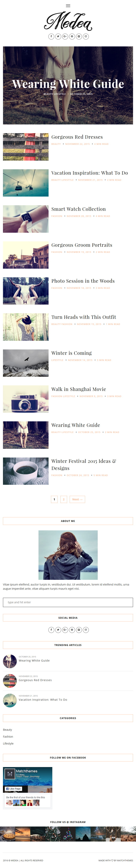This screenshot has height=868, width=136.
Task: Go to page 2 of posts
Action: tap(64, 499)
